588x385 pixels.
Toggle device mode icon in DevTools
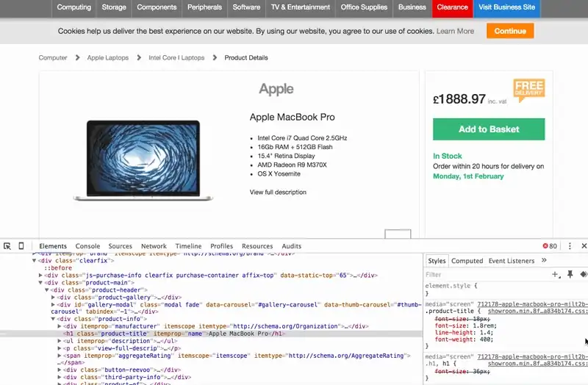click(x=21, y=246)
